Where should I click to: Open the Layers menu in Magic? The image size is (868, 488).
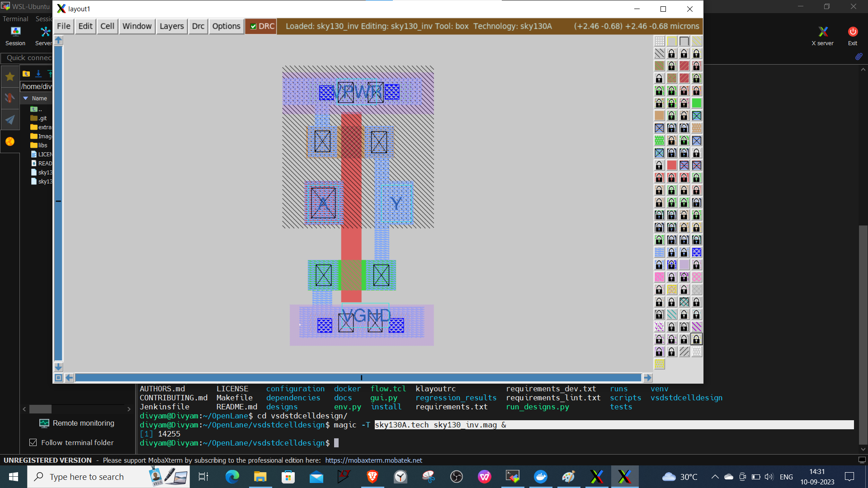pyautogui.click(x=171, y=26)
